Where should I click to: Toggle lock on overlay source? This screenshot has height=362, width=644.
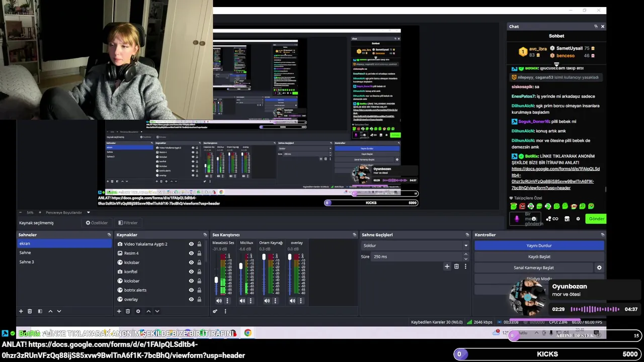199,299
